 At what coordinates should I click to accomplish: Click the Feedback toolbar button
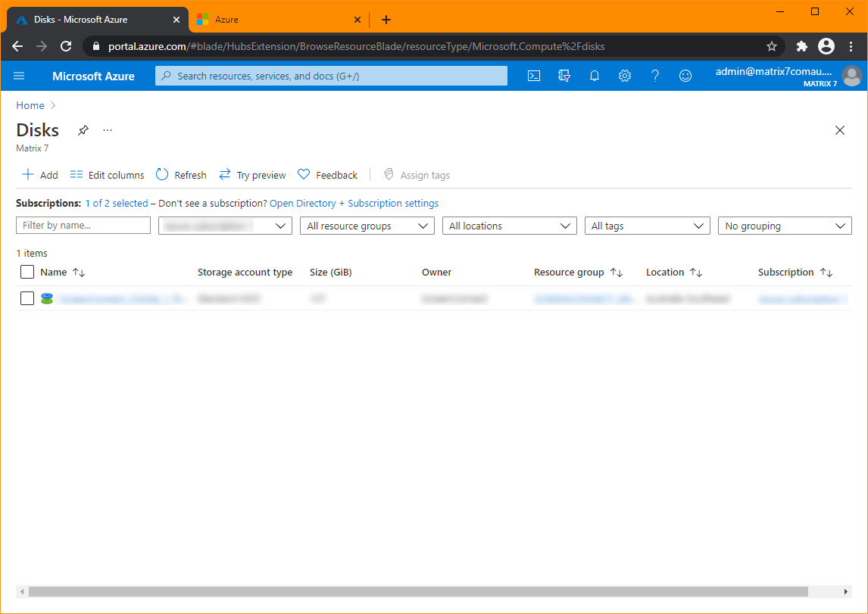328,175
